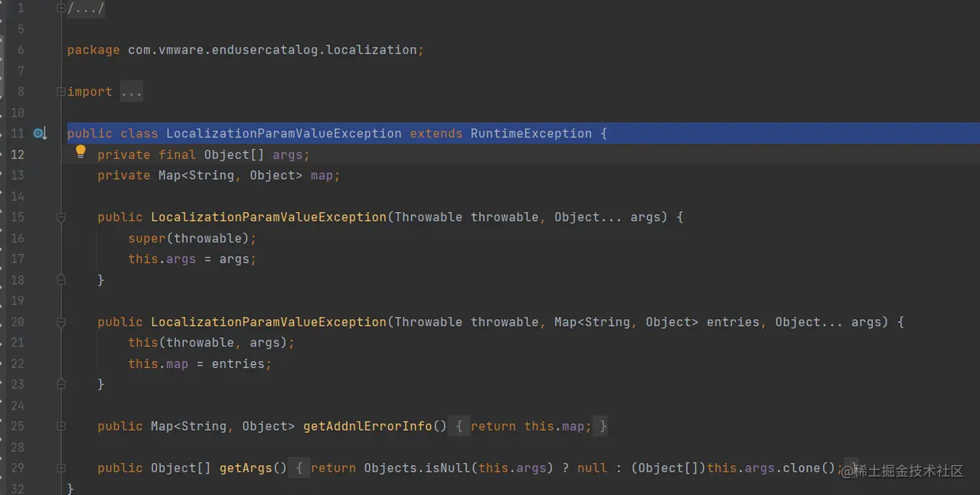Click the map field on line 13
Screen dimensions: 980x495
tap(322, 175)
